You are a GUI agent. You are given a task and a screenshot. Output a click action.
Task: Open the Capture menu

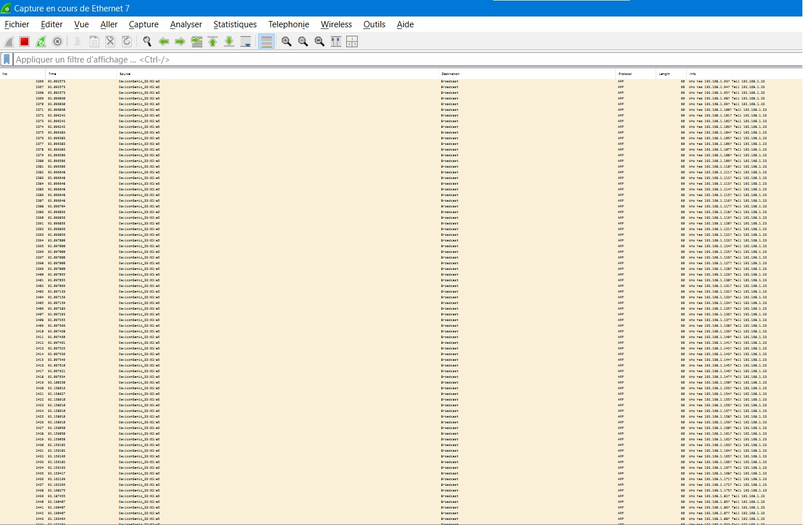pos(143,24)
